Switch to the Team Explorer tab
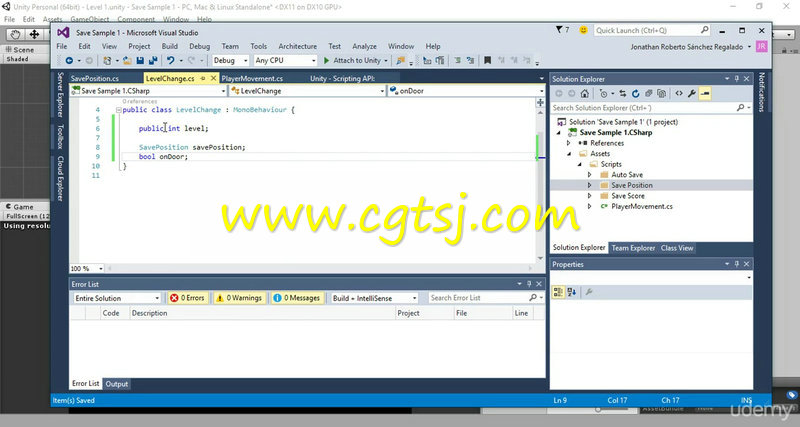The image size is (800, 427). [x=633, y=248]
